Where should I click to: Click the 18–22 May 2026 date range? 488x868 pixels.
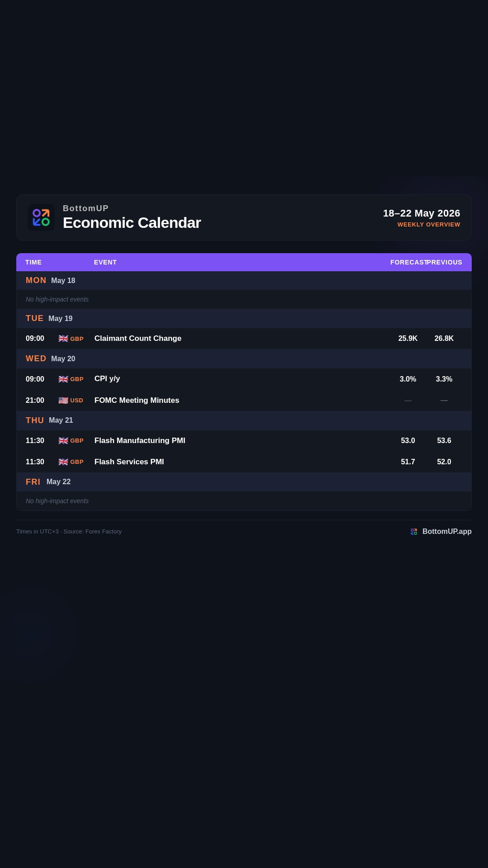(x=422, y=213)
